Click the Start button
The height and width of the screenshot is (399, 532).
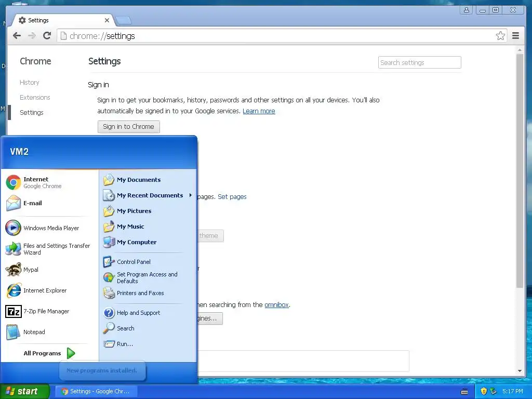[24, 391]
